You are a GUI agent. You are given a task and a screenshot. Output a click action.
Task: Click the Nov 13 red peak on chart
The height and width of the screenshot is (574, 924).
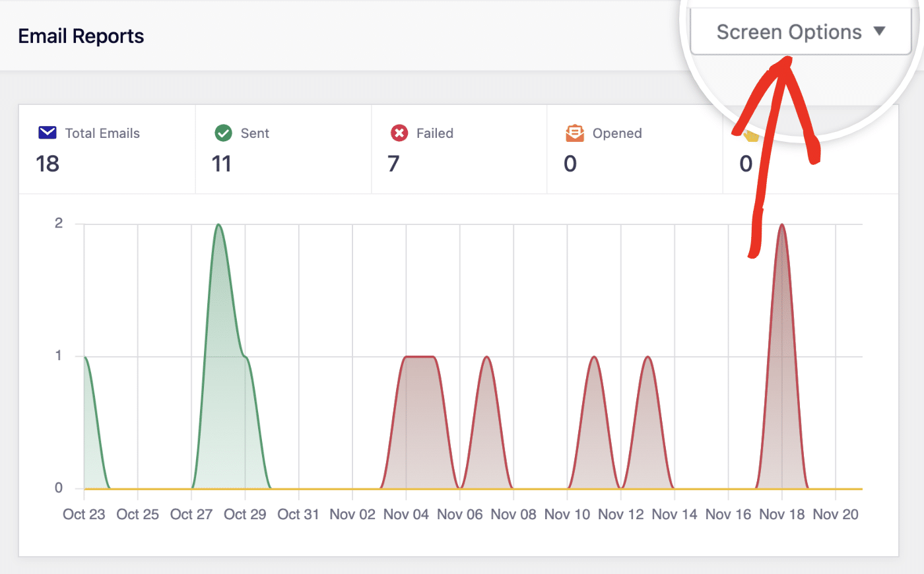coord(648,358)
